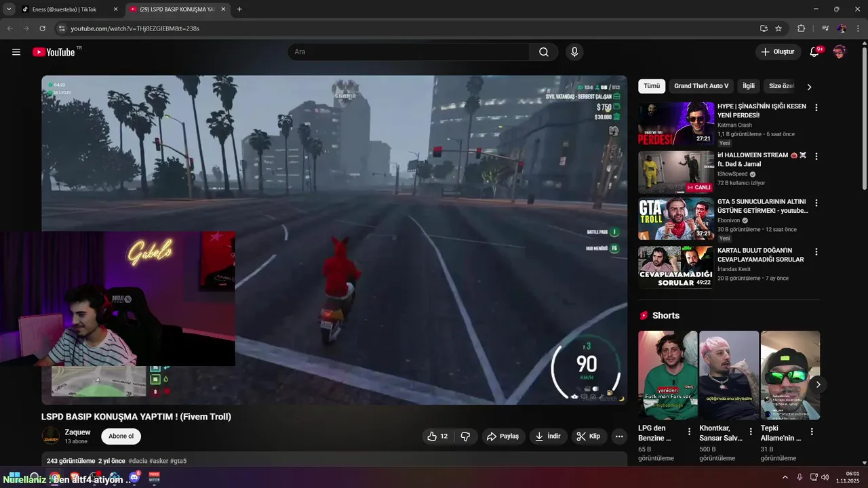Open a new browser tab
The image size is (868, 488).
(x=239, y=9)
